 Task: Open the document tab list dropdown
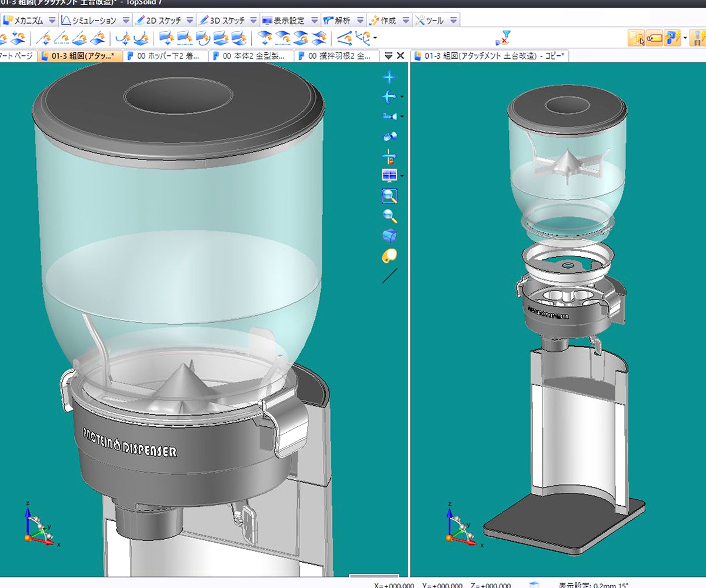click(388, 56)
